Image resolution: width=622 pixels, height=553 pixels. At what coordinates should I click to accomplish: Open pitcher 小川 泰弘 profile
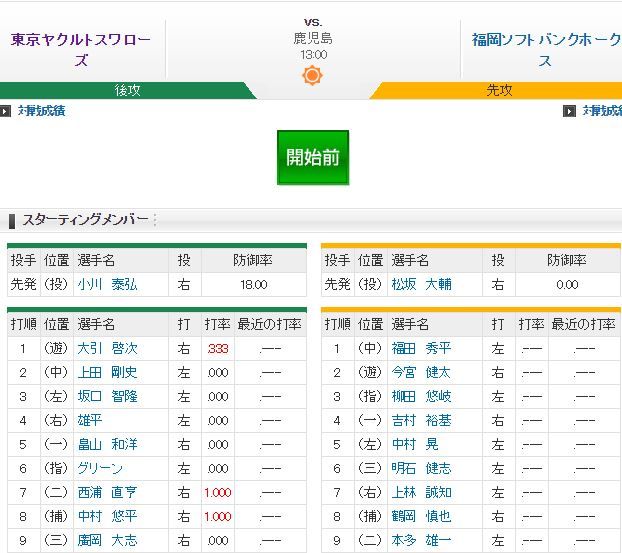point(108,284)
